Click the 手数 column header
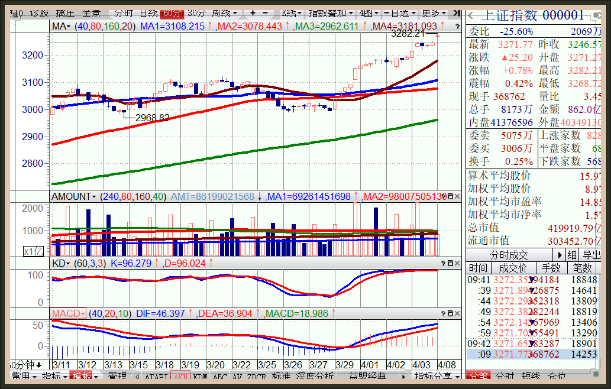This screenshot has width=611, height=389. tap(551, 268)
